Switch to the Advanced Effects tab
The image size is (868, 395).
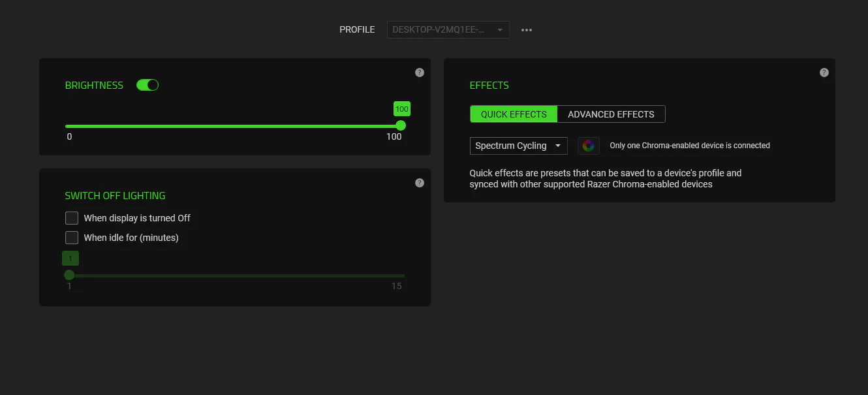pos(611,114)
